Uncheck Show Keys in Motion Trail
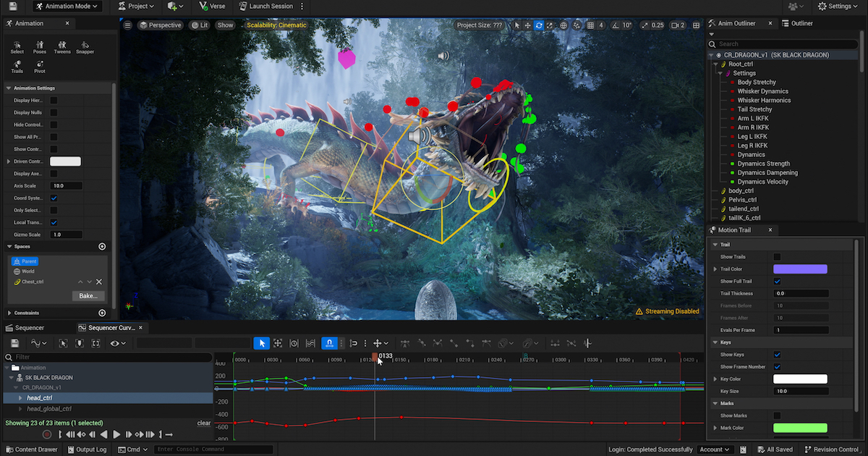The image size is (868, 456). (777, 355)
